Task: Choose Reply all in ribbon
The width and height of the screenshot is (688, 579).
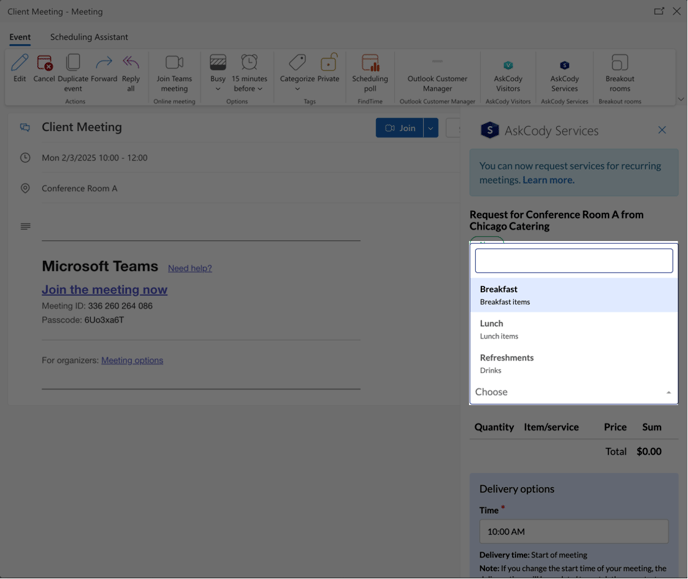Action: [131, 63]
